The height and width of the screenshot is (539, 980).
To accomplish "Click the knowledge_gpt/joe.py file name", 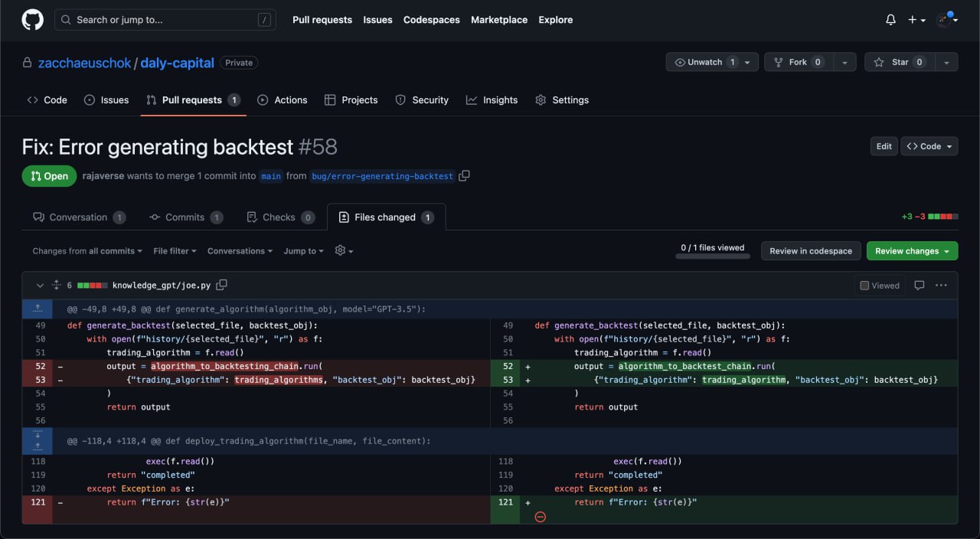I will [162, 286].
